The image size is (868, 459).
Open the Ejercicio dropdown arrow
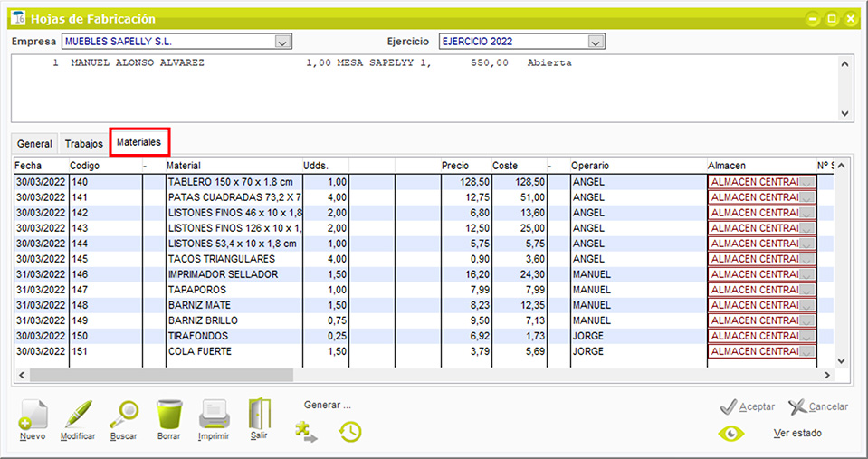point(596,42)
